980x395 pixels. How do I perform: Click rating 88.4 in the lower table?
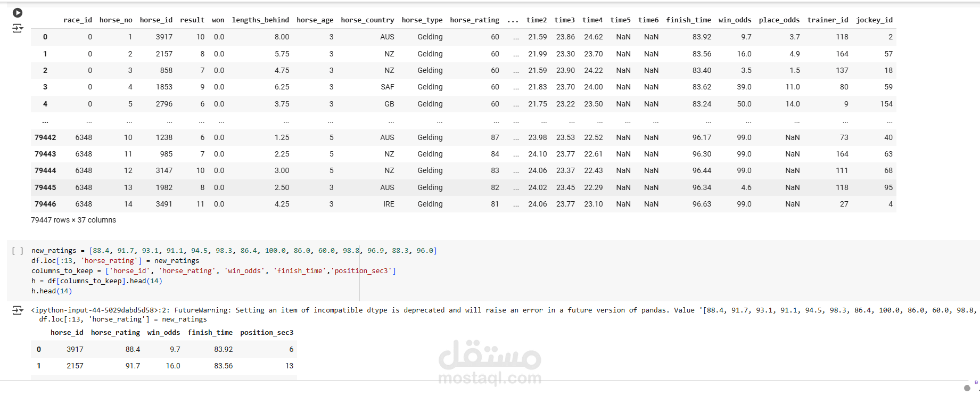(x=133, y=350)
